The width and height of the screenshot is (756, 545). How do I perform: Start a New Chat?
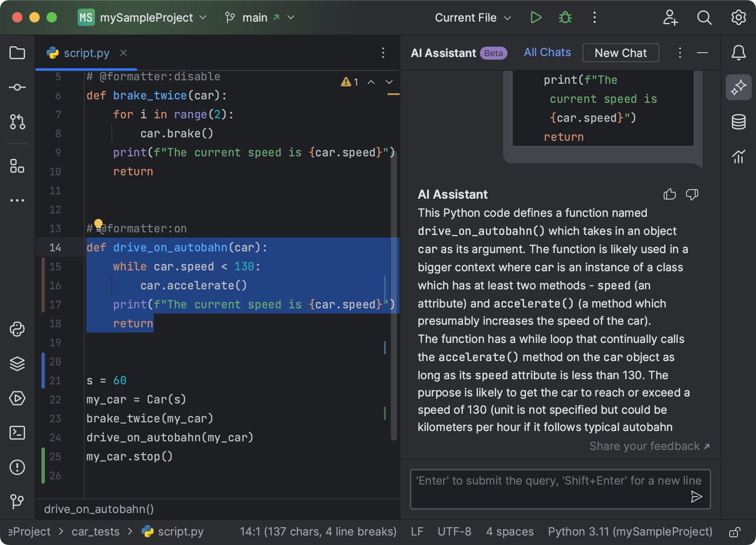pyautogui.click(x=621, y=53)
